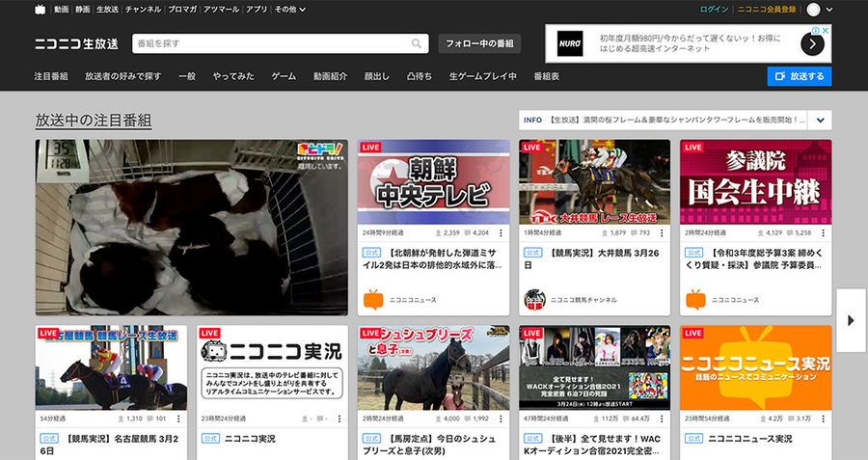Open three-dot menu on ニコニコニュース実況 card
This screenshot has width=868, height=460.
(x=824, y=419)
